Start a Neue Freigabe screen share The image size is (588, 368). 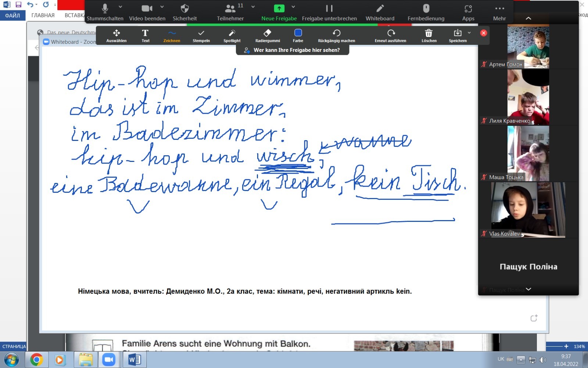pyautogui.click(x=279, y=12)
